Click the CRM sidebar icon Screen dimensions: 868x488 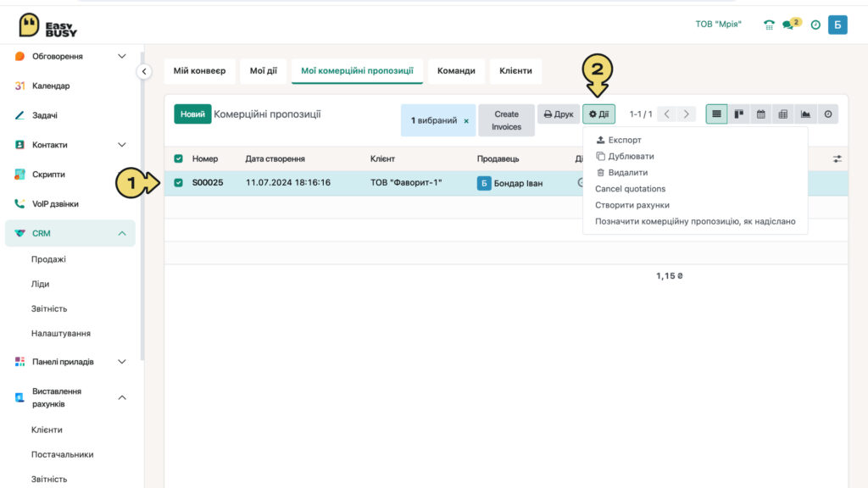19,233
